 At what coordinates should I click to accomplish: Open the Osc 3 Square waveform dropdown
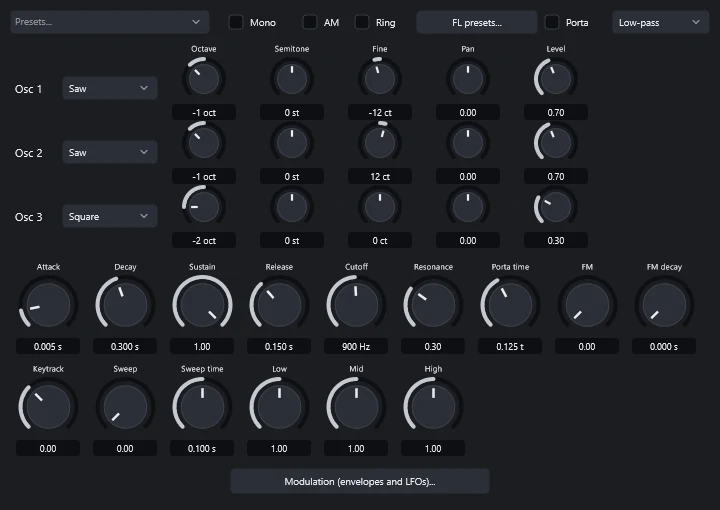pyautogui.click(x=110, y=216)
